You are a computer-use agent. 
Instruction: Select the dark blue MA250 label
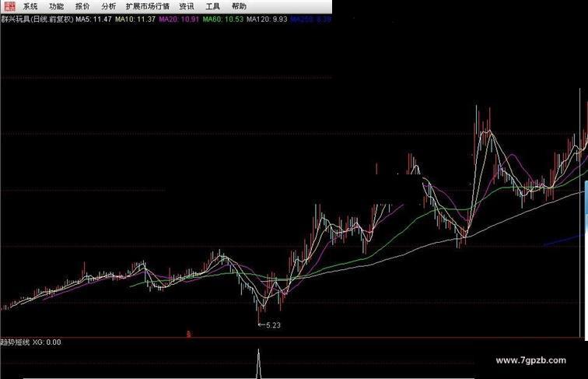click(310, 19)
